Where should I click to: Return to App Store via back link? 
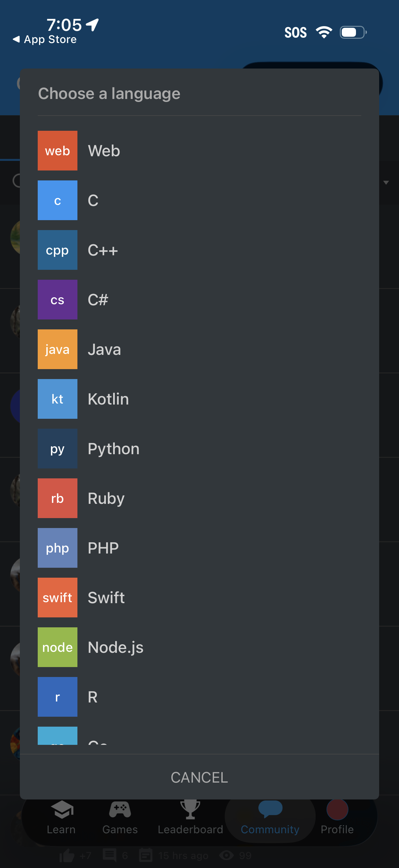[45, 39]
